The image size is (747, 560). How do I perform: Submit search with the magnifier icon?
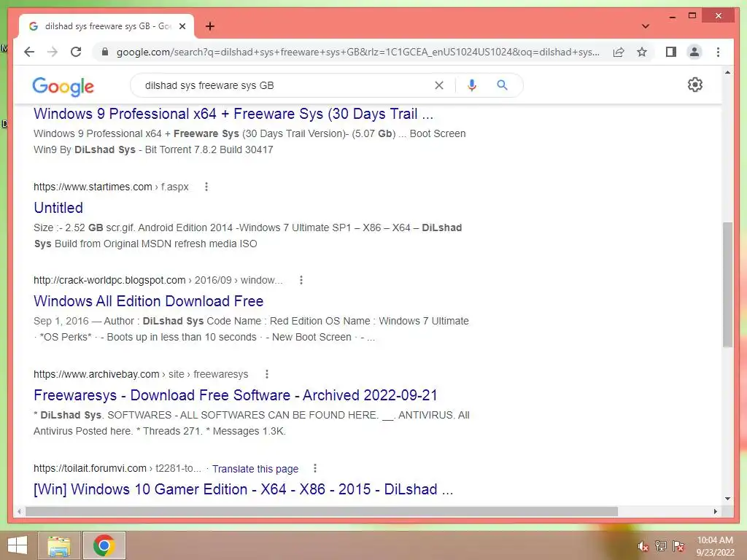pyautogui.click(x=502, y=85)
